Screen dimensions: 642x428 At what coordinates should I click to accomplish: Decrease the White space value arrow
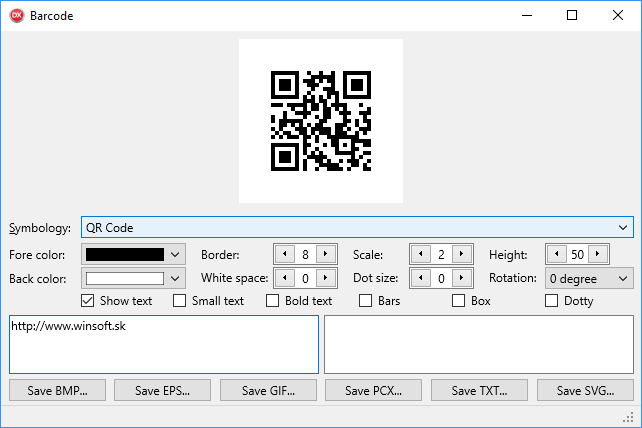[285, 278]
